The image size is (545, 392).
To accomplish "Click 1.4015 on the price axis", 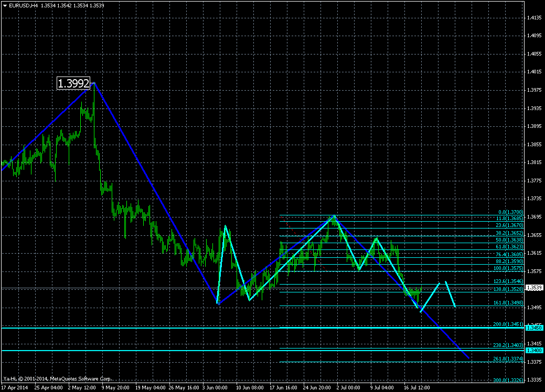I will click(x=535, y=72).
